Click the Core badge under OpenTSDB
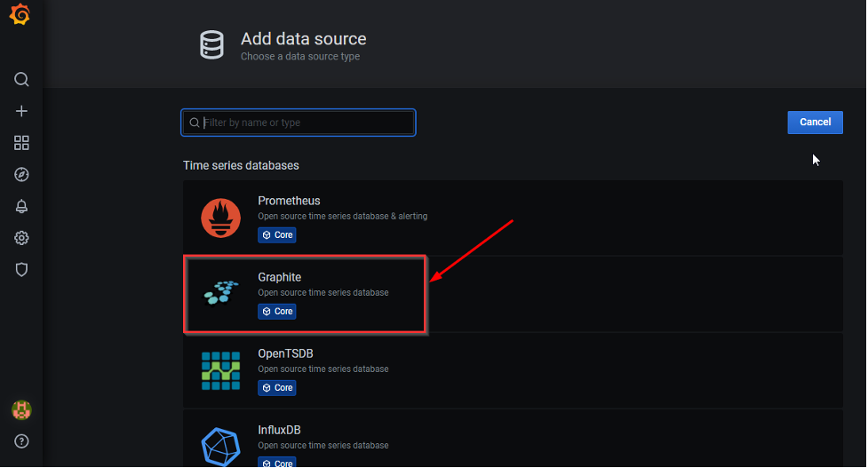868x468 pixels. pyautogui.click(x=277, y=388)
